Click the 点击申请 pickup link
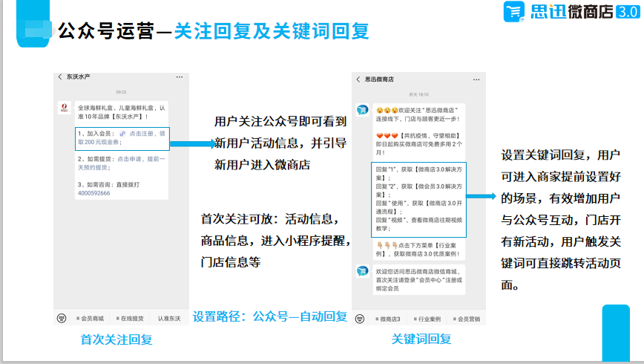Viewport: 644px width, 364px height. pos(129,159)
